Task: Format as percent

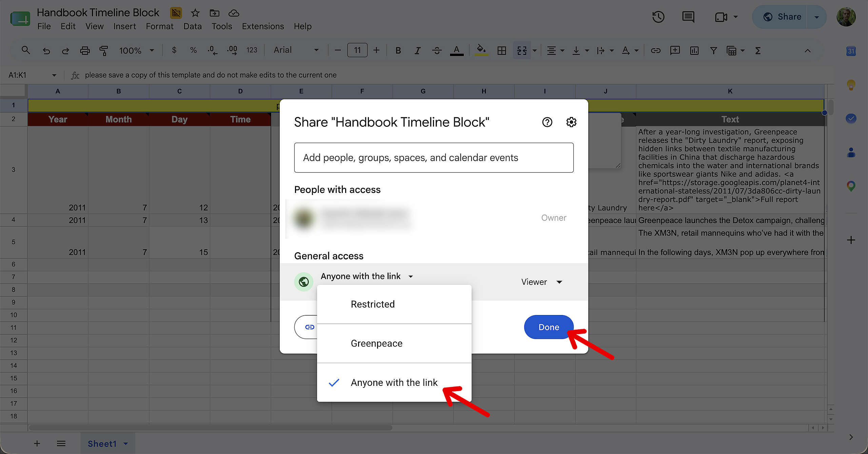Action: (193, 50)
